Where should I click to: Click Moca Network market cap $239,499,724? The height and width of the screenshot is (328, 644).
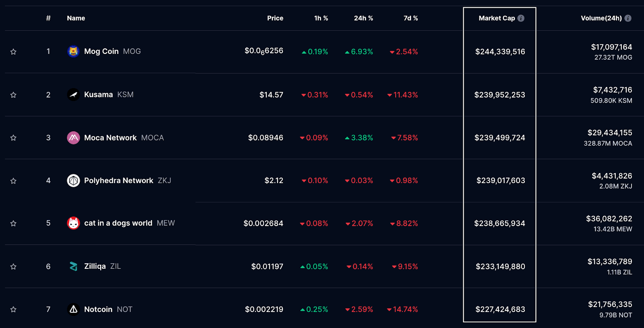coord(500,138)
